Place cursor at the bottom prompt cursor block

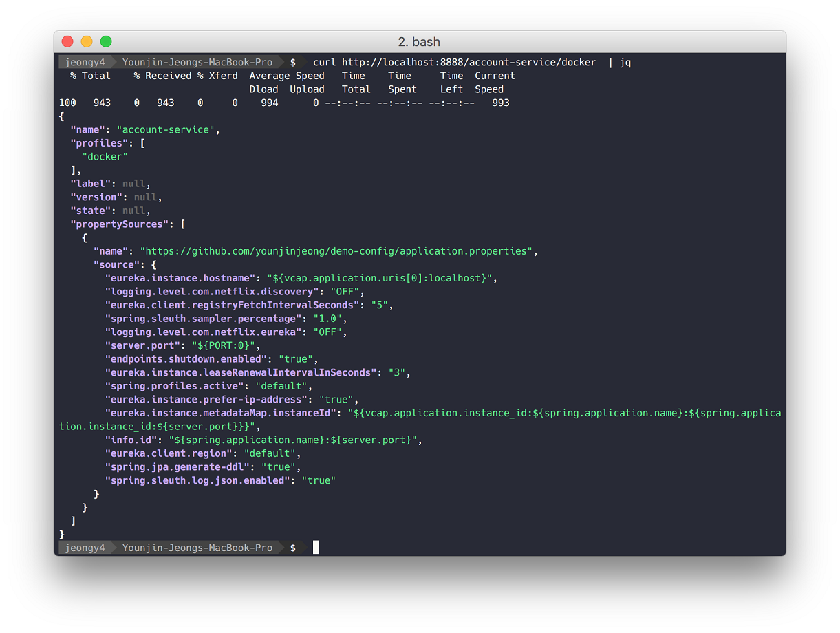coord(316,548)
